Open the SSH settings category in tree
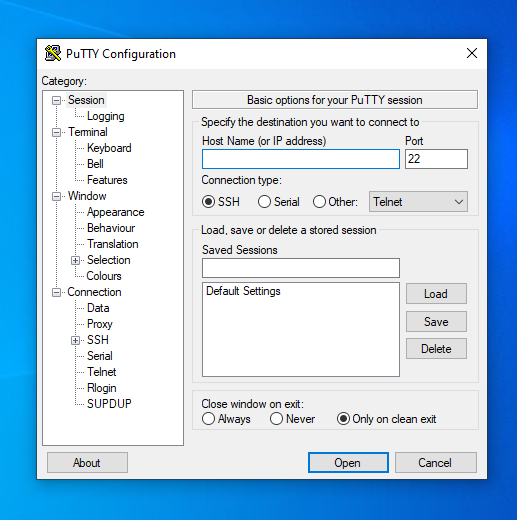The width and height of the screenshot is (517, 520). (98, 340)
